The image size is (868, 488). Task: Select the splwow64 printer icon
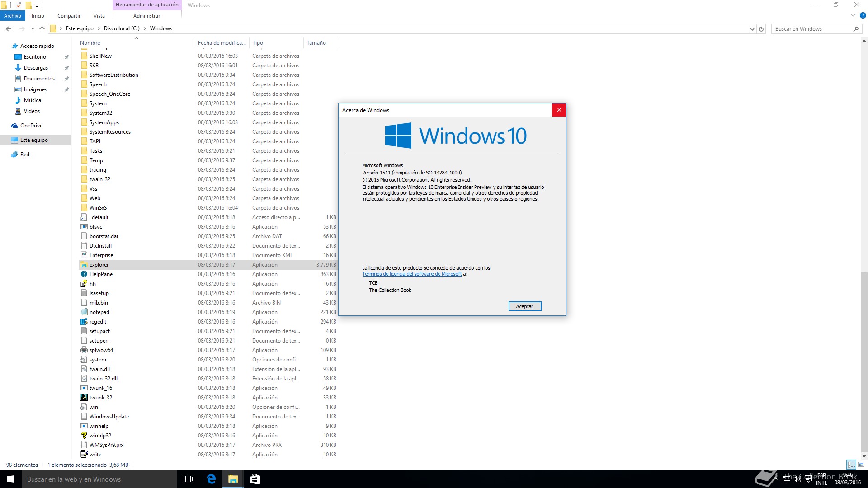pos(84,350)
